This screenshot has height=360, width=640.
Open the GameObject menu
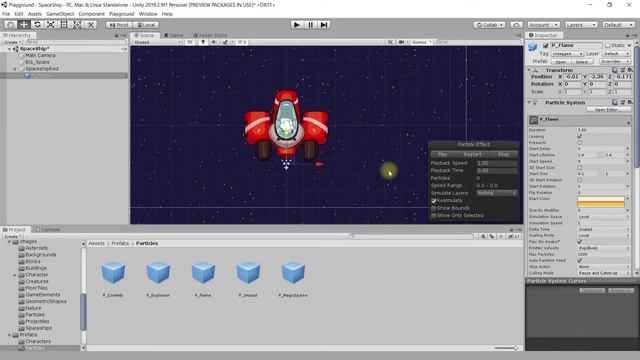point(60,14)
